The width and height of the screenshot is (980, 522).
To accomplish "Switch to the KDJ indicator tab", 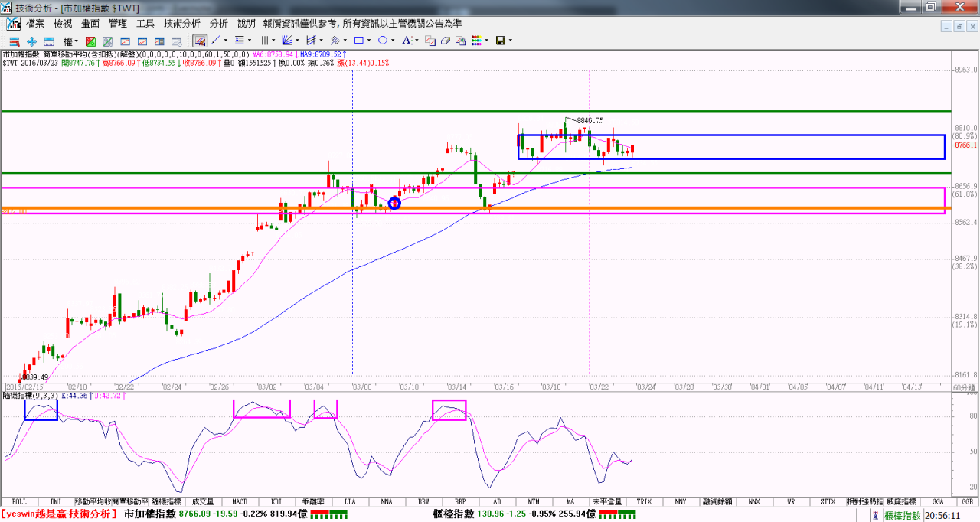I will click(276, 502).
